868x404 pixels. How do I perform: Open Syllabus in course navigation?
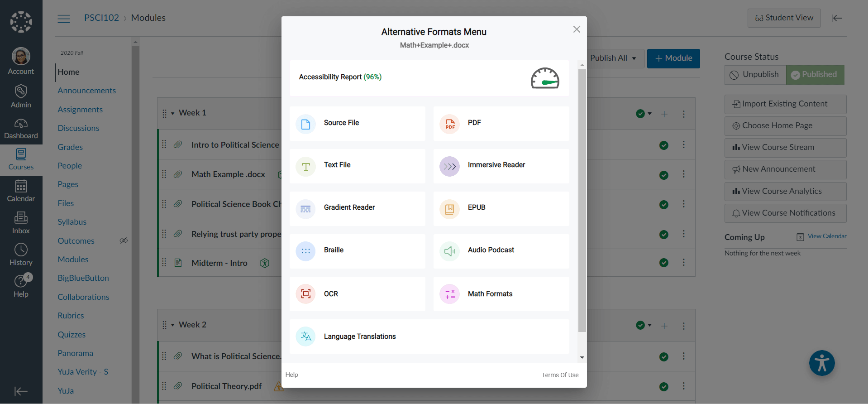(72, 222)
